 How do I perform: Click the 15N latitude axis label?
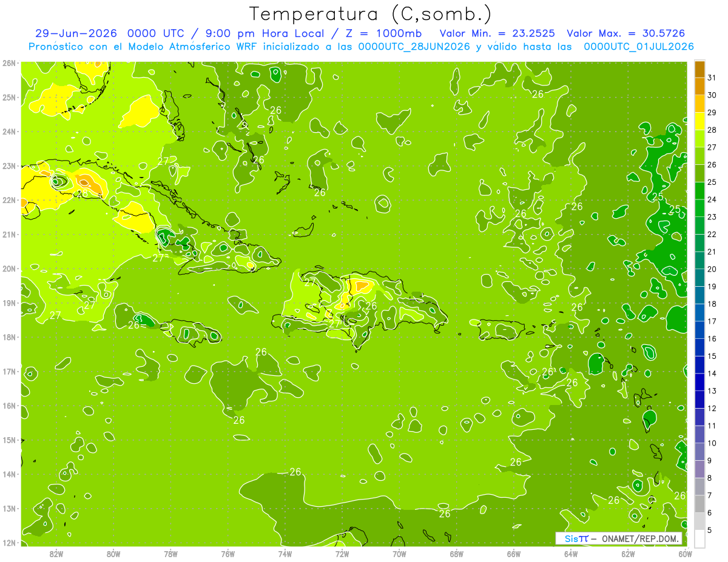[x=9, y=440]
